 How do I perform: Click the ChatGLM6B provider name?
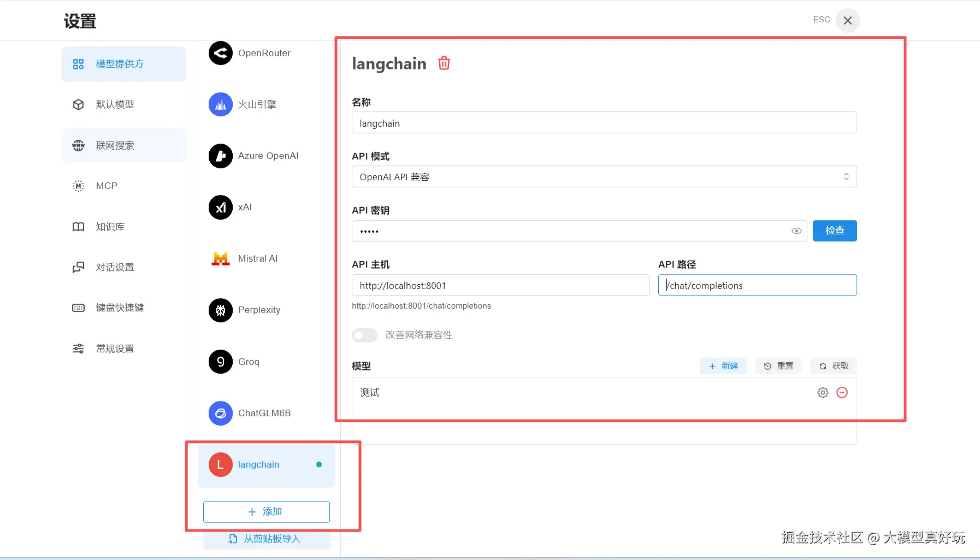(264, 413)
